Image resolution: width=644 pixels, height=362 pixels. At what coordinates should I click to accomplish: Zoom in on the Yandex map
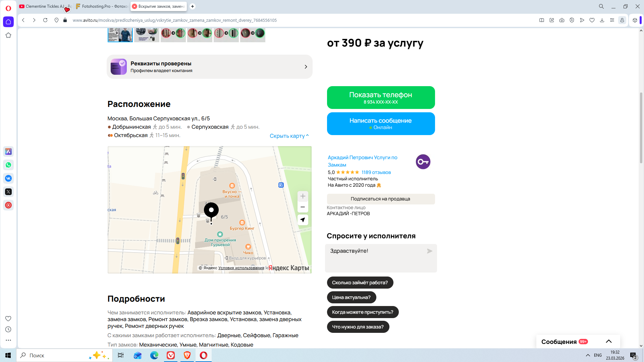[x=303, y=196]
